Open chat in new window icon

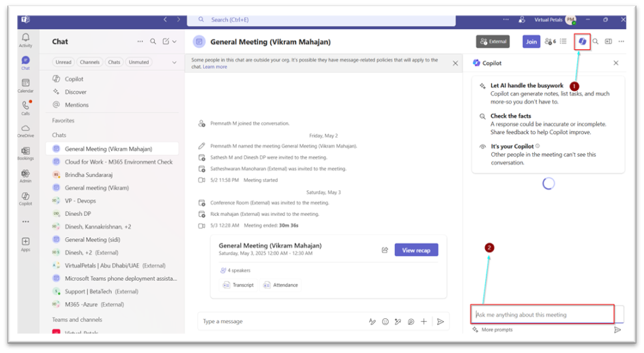point(609,42)
